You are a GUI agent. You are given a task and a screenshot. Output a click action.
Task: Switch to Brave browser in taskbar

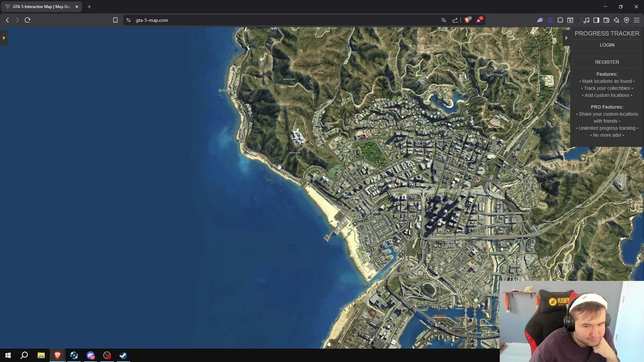[57, 355]
